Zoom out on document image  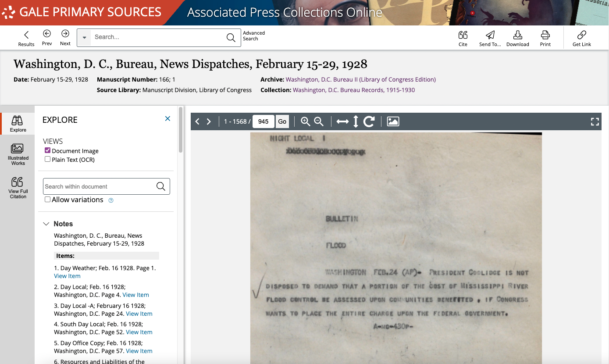pyautogui.click(x=319, y=121)
